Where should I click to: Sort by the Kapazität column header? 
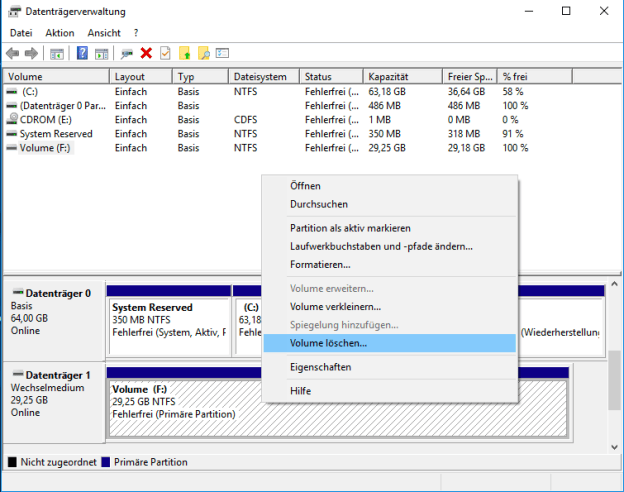[388, 77]
